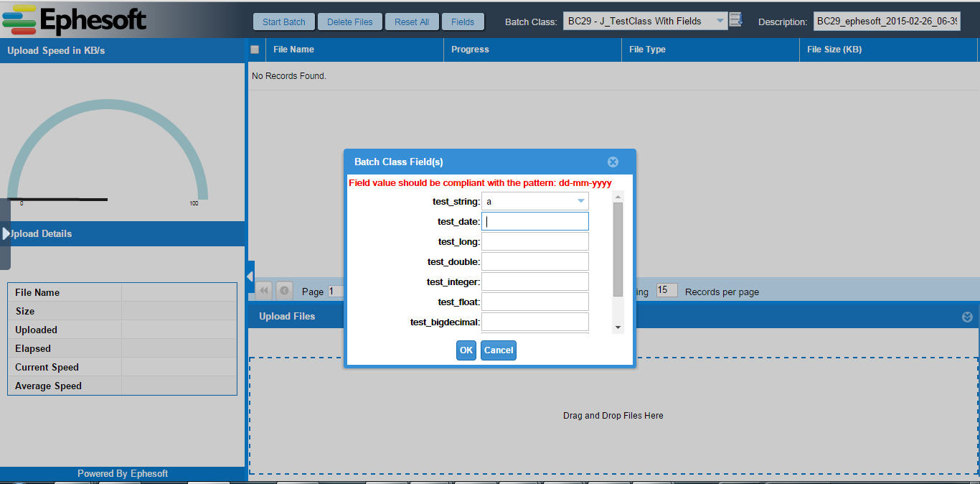
Task: Click the red date pattern error message
Action: pyautogui.click(x=480, y=183)
